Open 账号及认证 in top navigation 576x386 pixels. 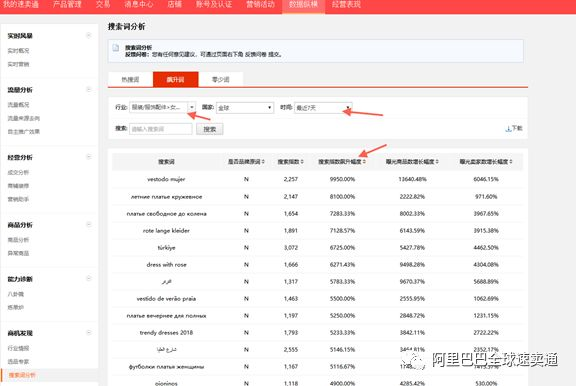(x=214, y=4)
